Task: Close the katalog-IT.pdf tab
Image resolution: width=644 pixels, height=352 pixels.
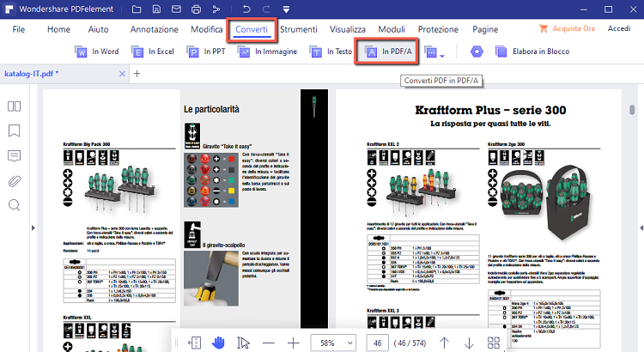Action: (122, 74)
